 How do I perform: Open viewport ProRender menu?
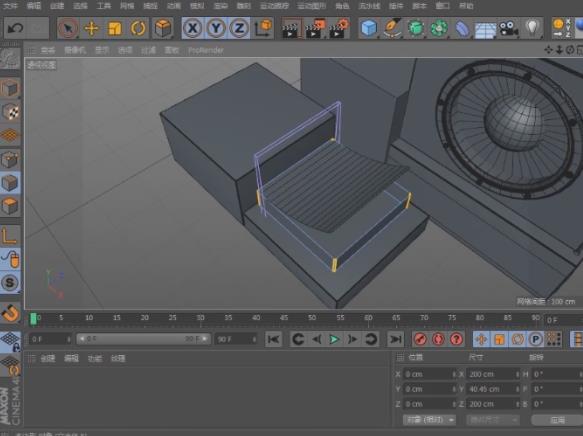click(206, 50)
